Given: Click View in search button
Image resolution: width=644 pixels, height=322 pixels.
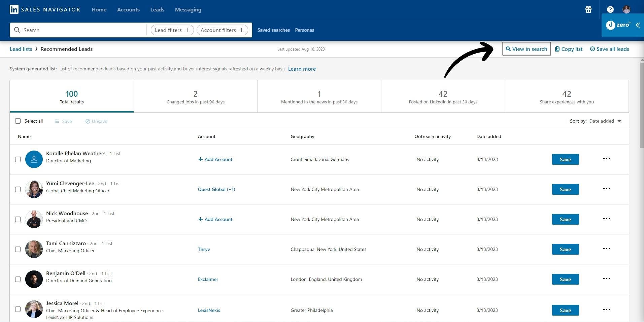Looking at the screenshot, I should [527, 49].
